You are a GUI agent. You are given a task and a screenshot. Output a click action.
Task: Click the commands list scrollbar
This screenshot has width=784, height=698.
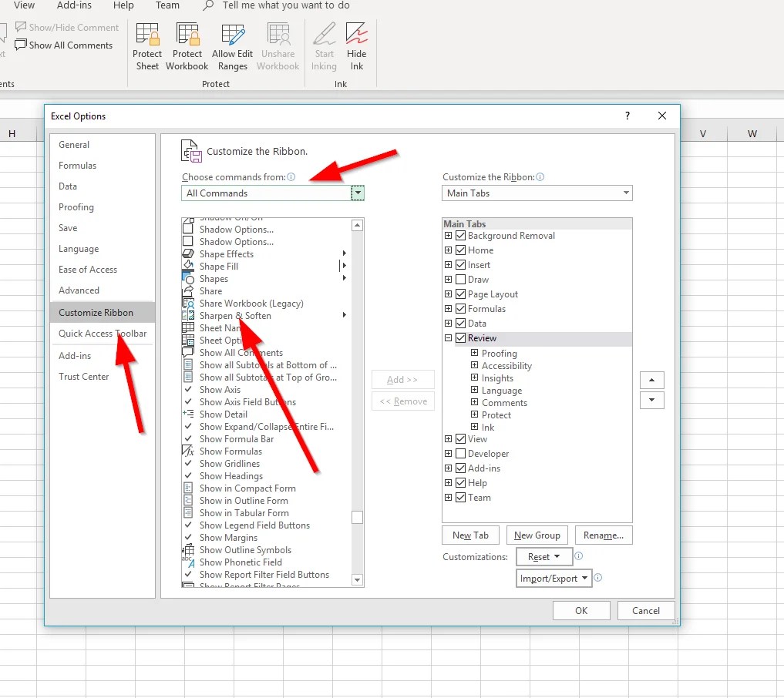coord(357,517)
